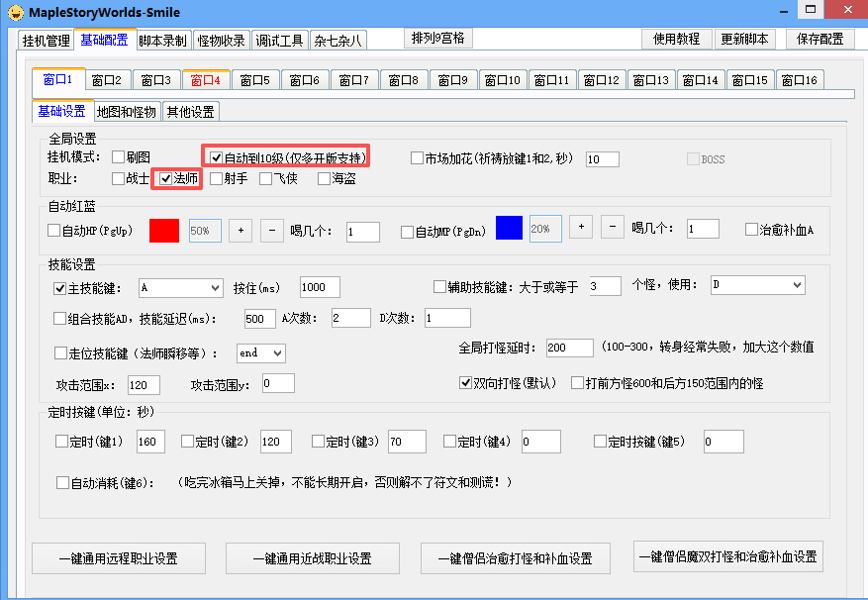
Task: Decrease MP threshold with minus button
Action: tap(613, 227)
